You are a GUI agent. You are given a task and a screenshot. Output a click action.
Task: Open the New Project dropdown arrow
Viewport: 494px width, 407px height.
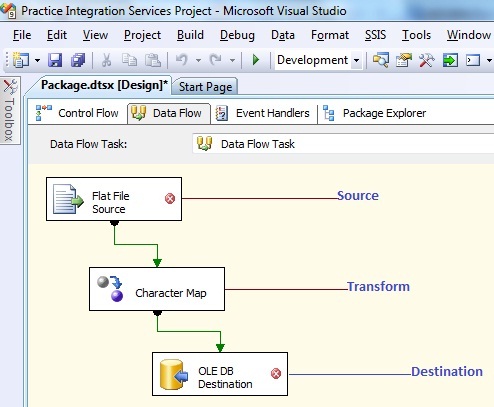[37, 61]
